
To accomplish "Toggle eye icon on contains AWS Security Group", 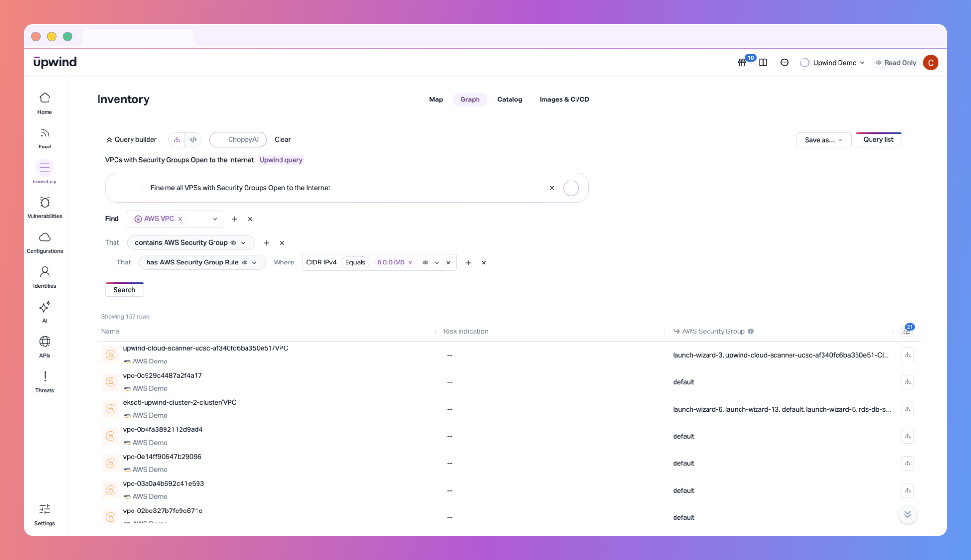I will (x=233, y=243).
